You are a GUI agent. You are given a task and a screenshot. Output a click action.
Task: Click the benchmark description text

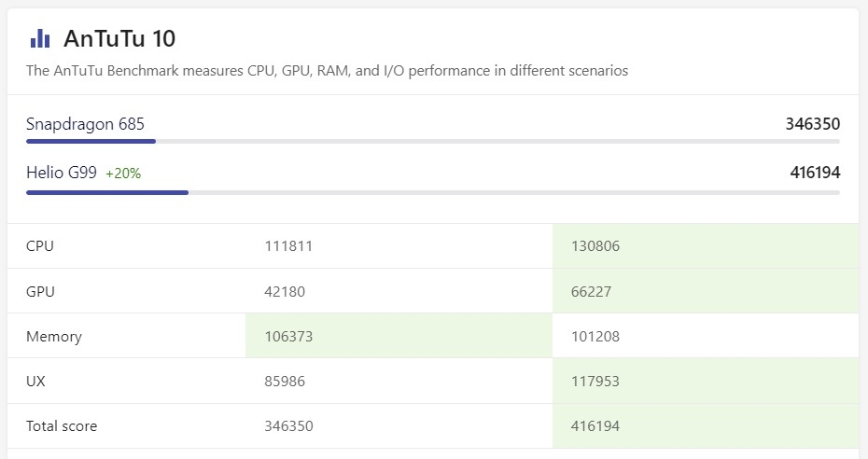tap(327, 71)
